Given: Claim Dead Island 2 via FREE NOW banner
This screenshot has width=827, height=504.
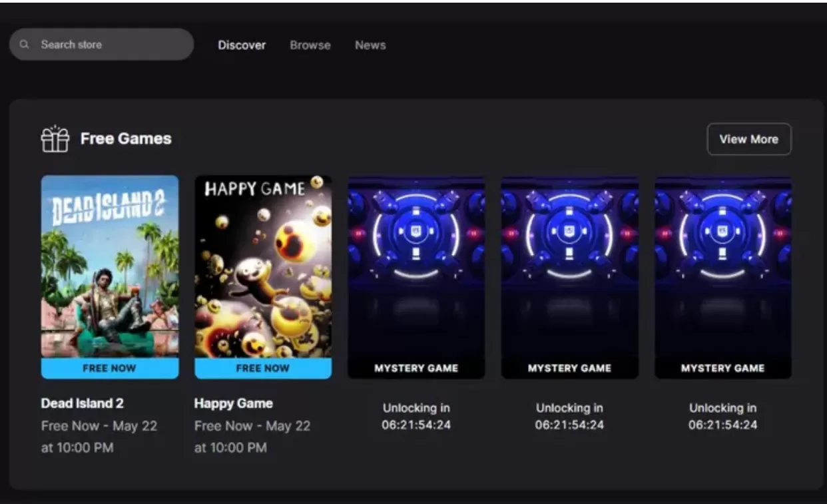Looking at the screenshot, I should point(109,368).
